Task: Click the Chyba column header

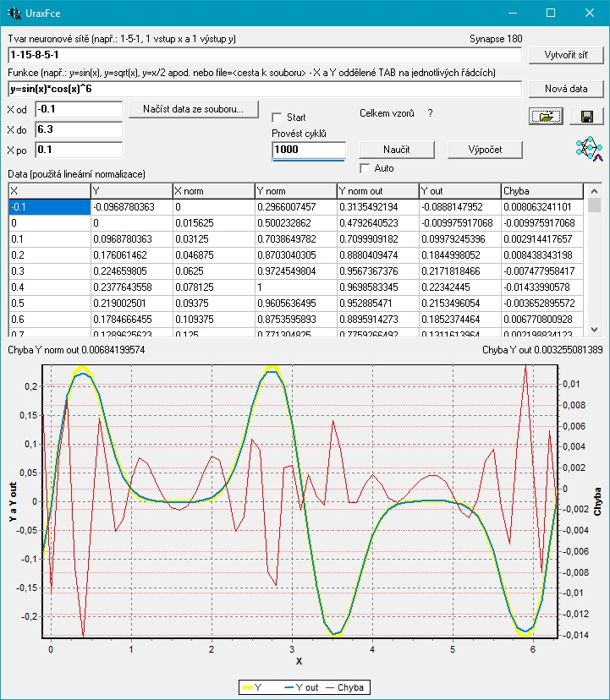Action: point(542,191)
